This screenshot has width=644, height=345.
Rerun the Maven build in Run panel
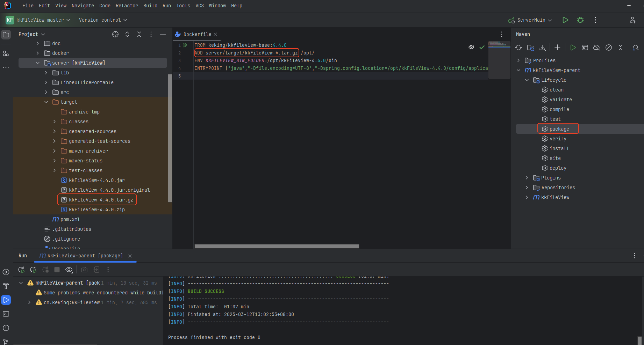21,270
